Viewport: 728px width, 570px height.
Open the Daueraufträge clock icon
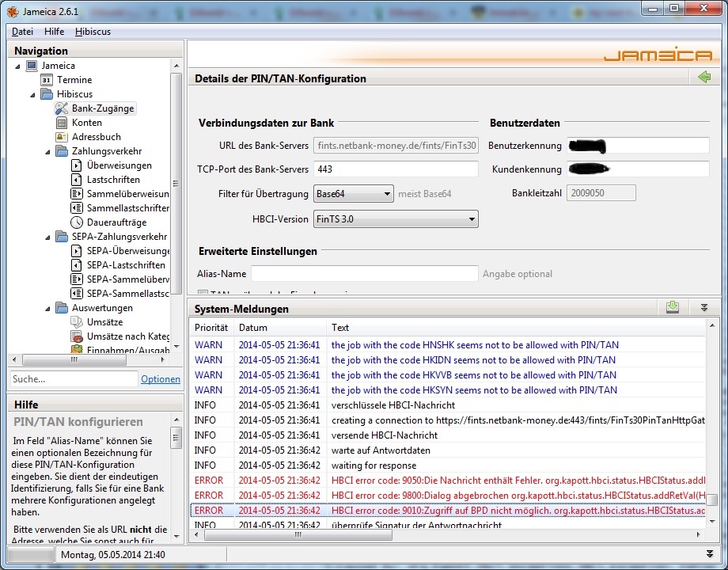[x=76, y=222]
